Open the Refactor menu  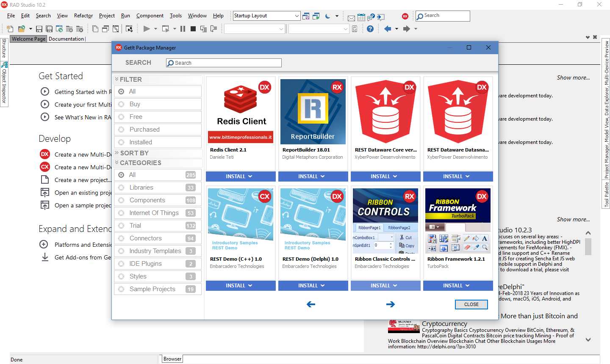coord(83,16)
